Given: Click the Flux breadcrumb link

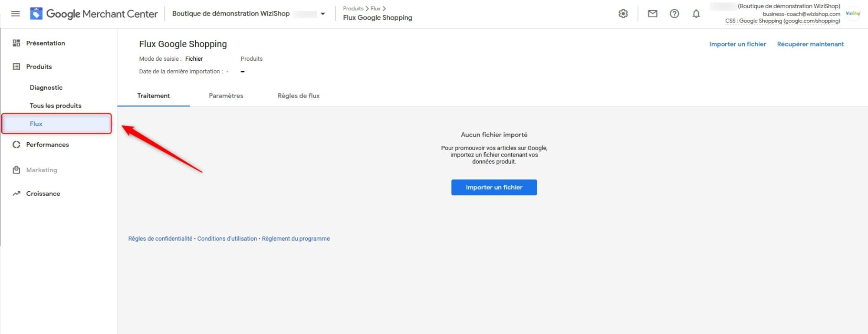Looking at the screenshot, I should (375, 9).
